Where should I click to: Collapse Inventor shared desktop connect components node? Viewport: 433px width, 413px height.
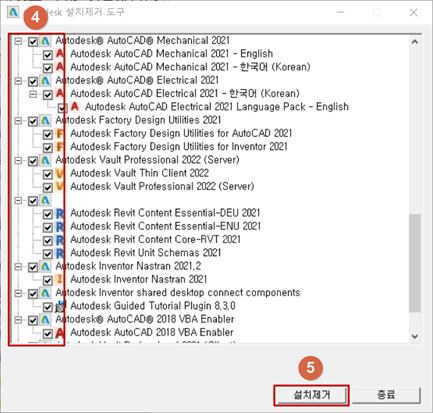coord(18,293)
